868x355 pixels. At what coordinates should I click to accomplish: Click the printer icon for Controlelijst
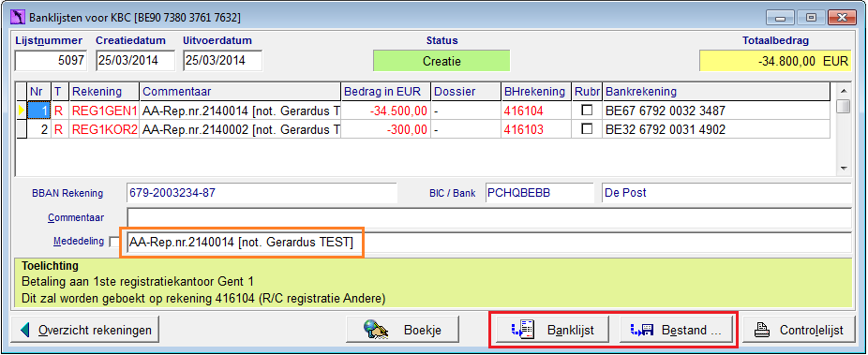click(763, 331)
